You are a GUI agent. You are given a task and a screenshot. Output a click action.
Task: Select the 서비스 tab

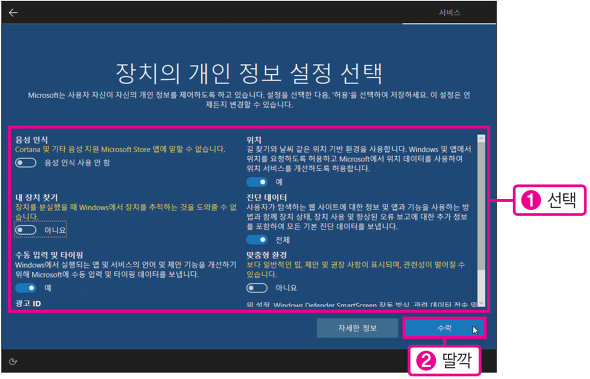pyautogui.click(x=449, y=13)
